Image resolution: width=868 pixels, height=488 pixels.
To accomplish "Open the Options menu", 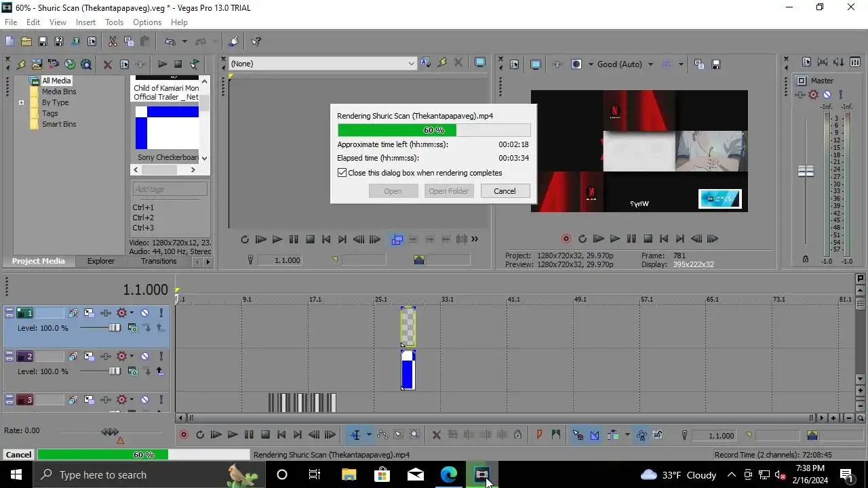I will (x=147, y=22).
